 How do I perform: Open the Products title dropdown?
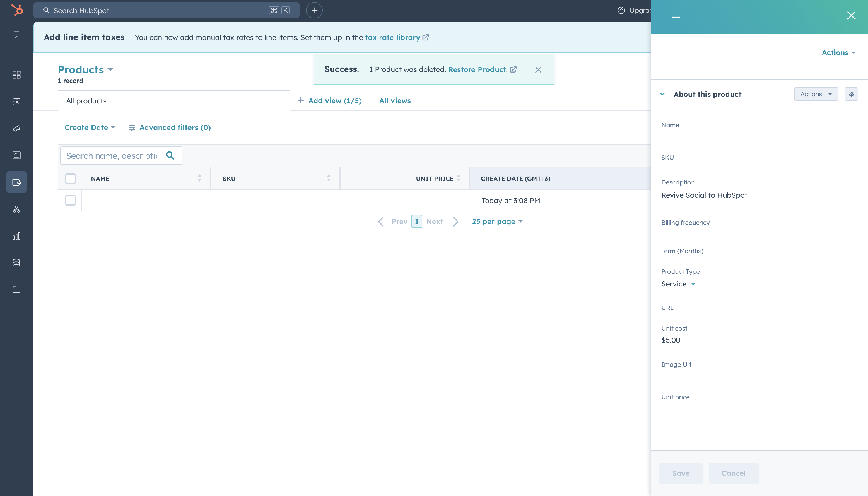click(86, 69)
